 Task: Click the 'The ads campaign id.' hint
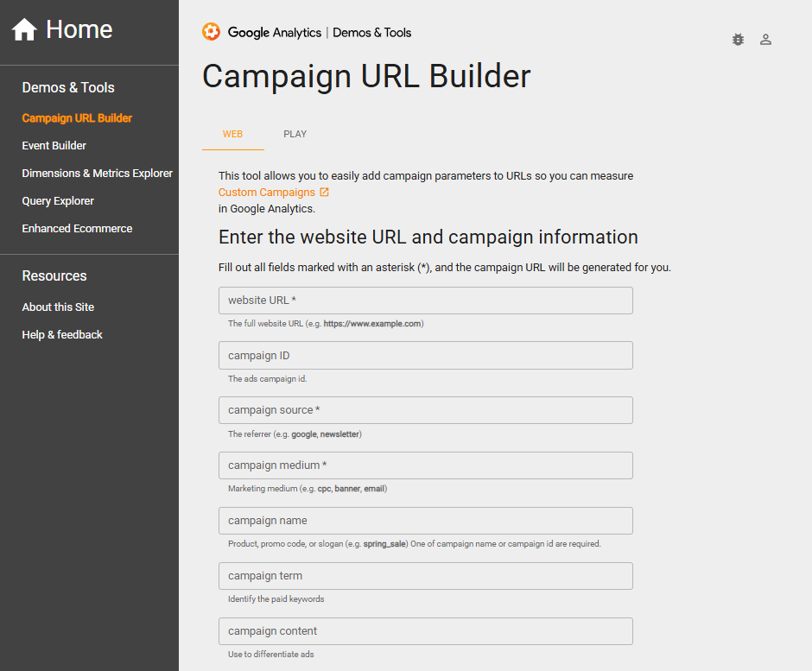pos(267,379)
